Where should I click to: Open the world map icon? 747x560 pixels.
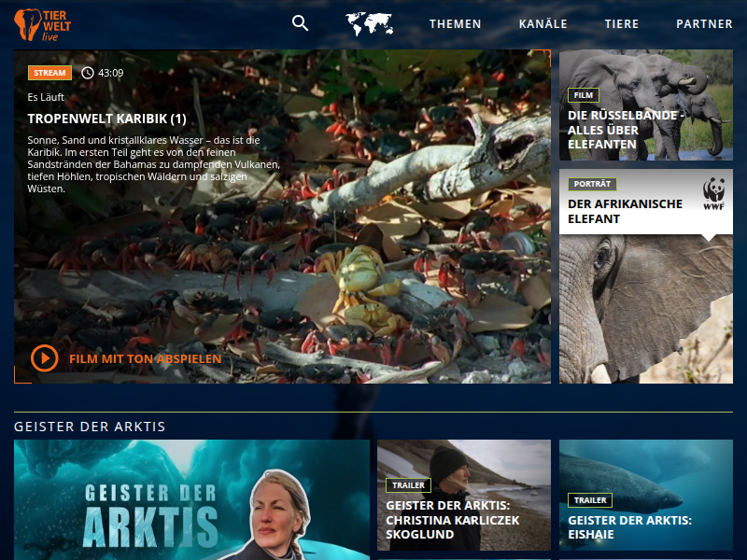[x=369, y=24]
